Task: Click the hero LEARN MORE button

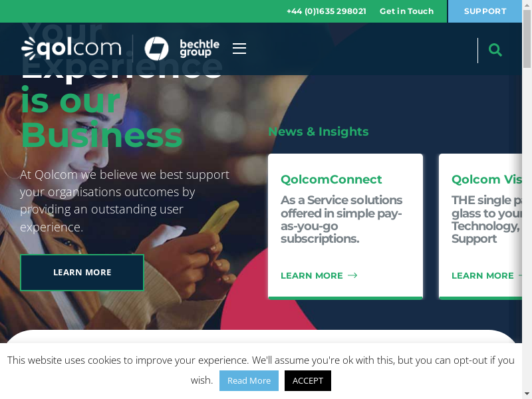Action: tap(82, 273)
